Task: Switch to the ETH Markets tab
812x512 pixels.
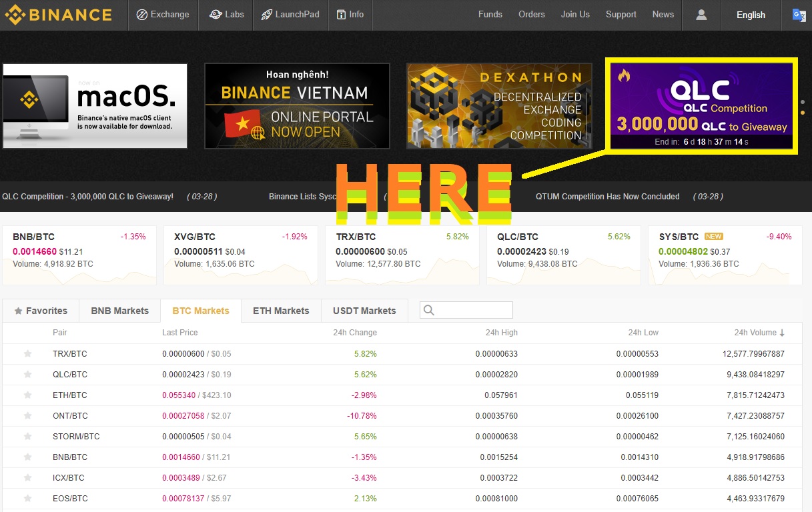Action: [x=281, y=311]
